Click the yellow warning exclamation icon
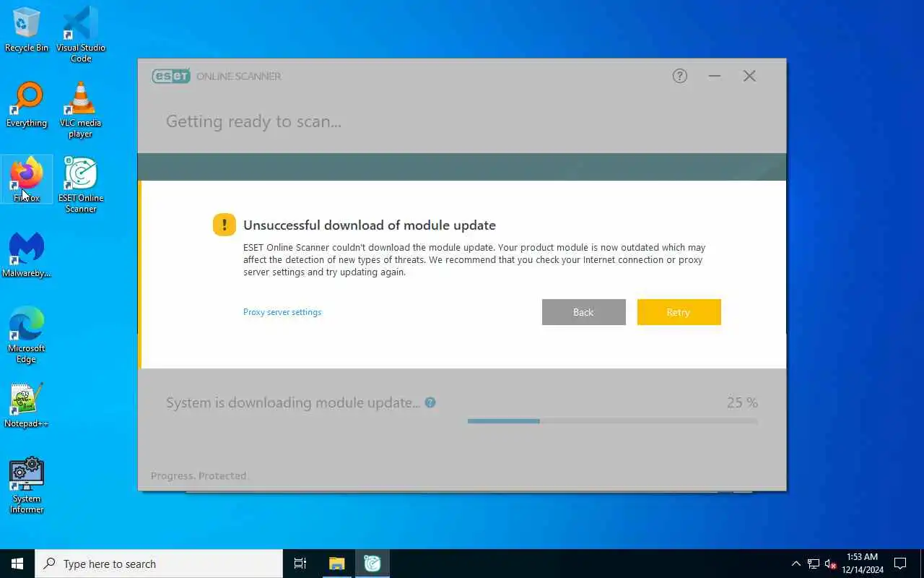The height and width of the screenshot is (578, 924). click(x=225, y=225)
